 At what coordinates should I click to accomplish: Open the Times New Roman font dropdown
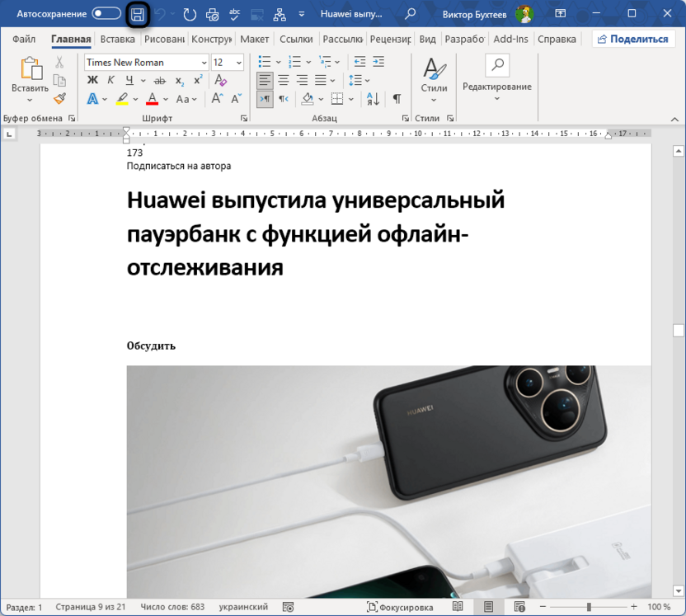point(204,63)
